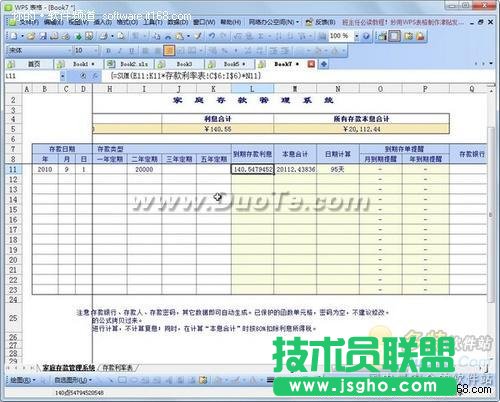Click the blue new-tab plus icon
Screen dimensions: 500x402
coord(324,64)
